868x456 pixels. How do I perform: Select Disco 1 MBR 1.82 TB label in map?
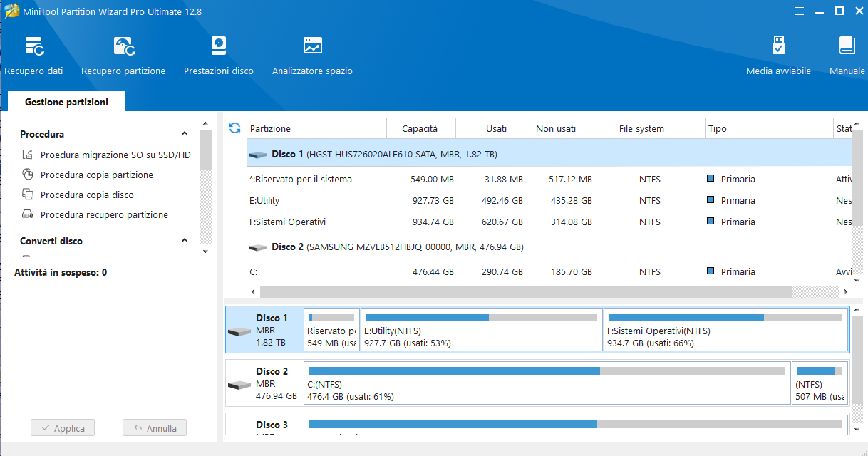[272, 330]
